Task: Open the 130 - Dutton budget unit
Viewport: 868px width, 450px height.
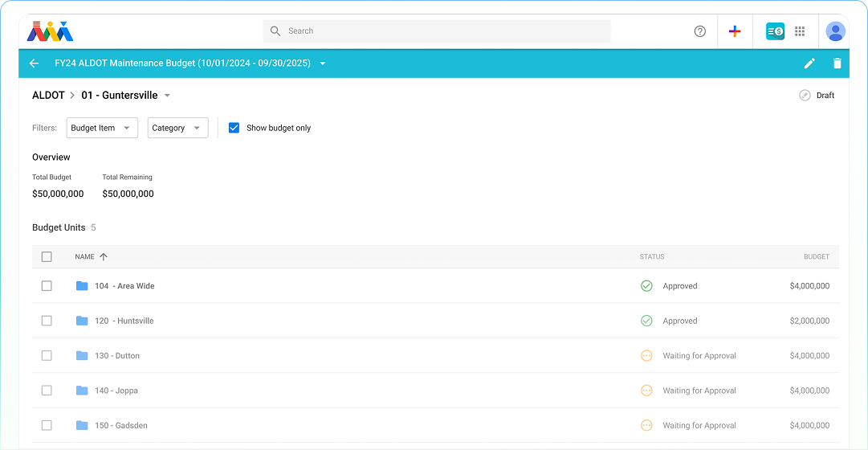Action: 117,356
